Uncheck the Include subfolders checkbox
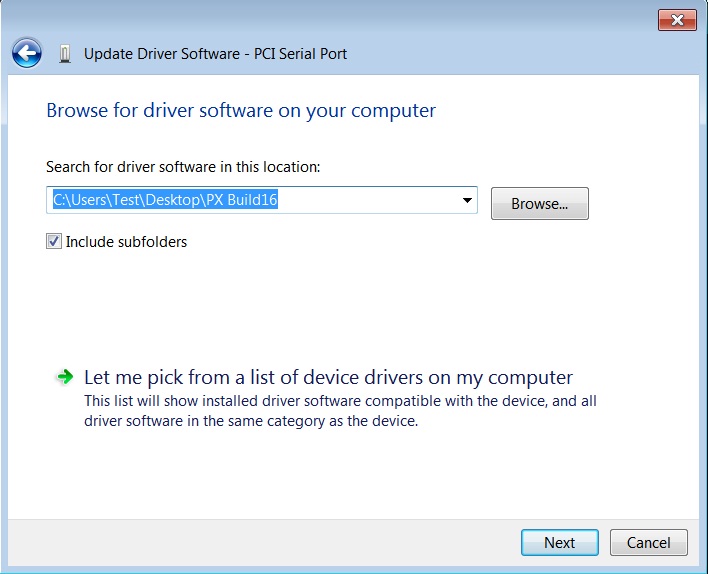Image resolution: width=708 pixels, height=574 pixels. tap(54, 241)
